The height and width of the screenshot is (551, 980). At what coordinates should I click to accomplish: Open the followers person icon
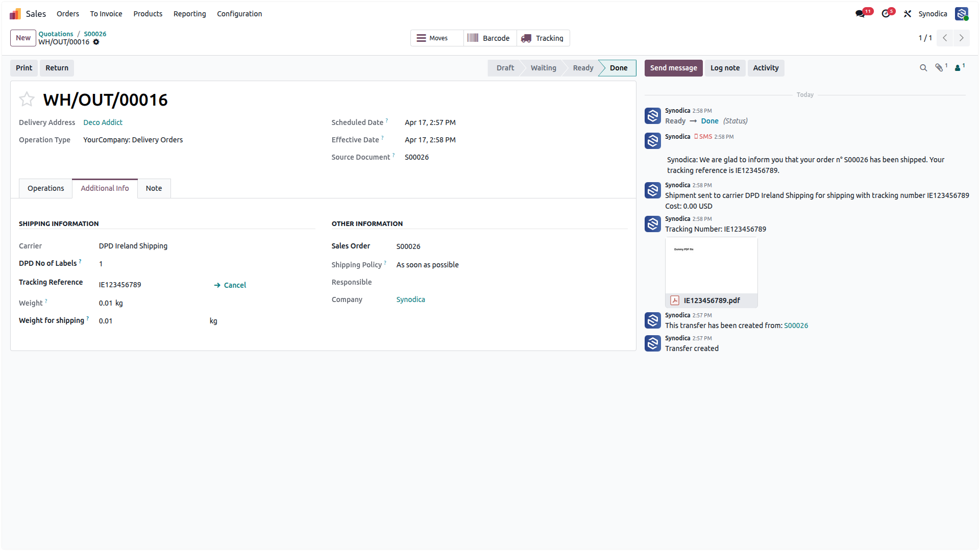click(959, 68)
